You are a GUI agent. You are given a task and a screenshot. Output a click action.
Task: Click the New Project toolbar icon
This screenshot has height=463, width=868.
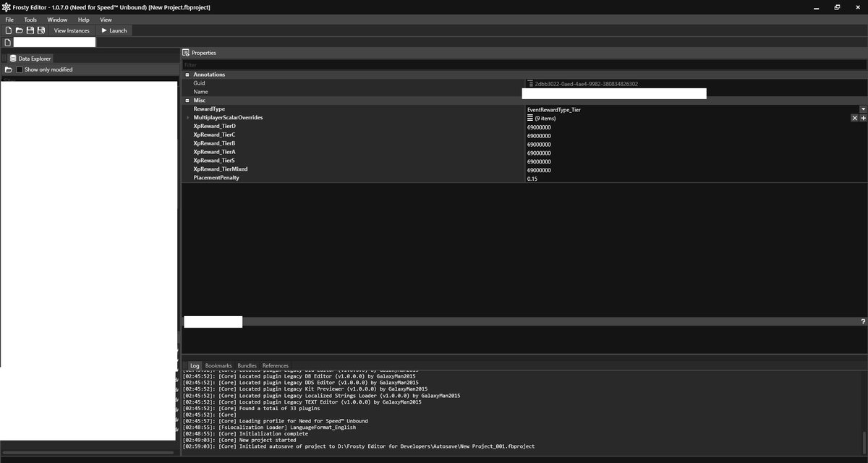pyautogui.click(x=9, y=30)
